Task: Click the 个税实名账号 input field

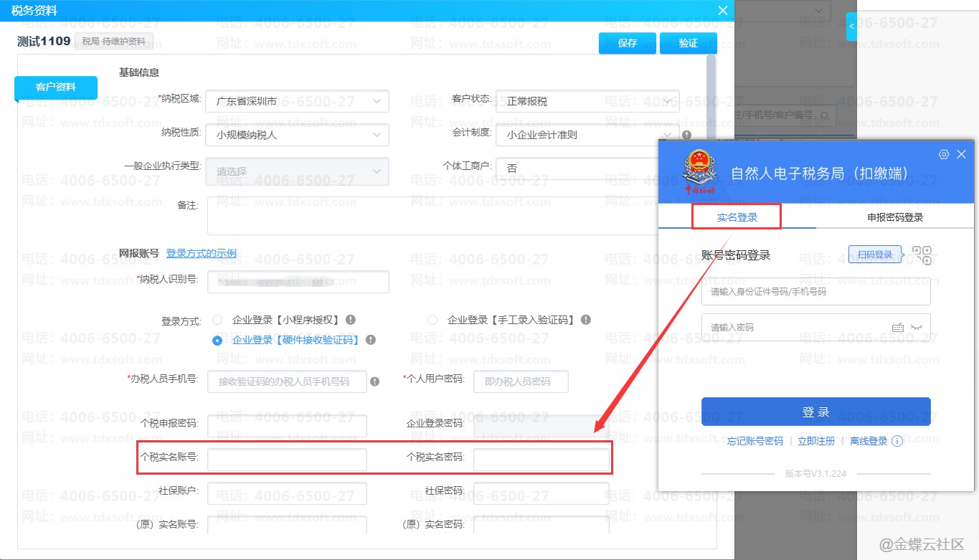Action: [x=287, y=460]
